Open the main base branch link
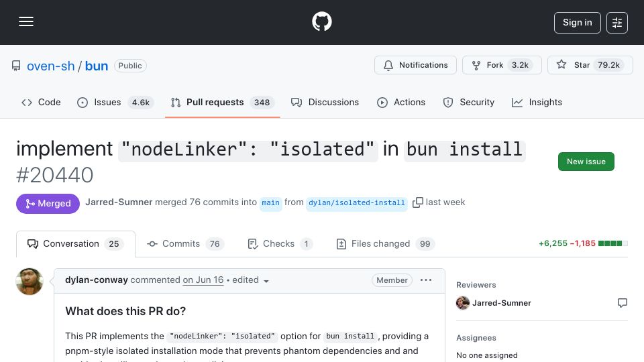 coord(270,202)
